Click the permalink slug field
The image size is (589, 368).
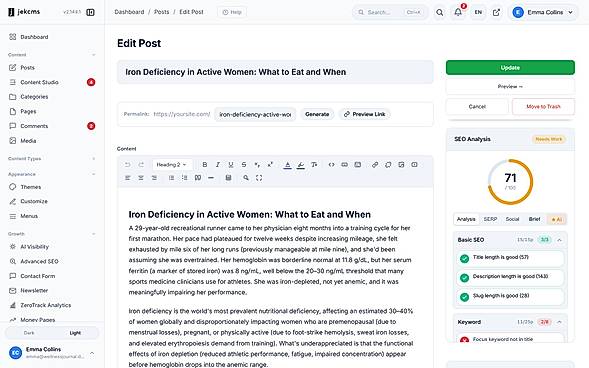[x=255, y=114]
